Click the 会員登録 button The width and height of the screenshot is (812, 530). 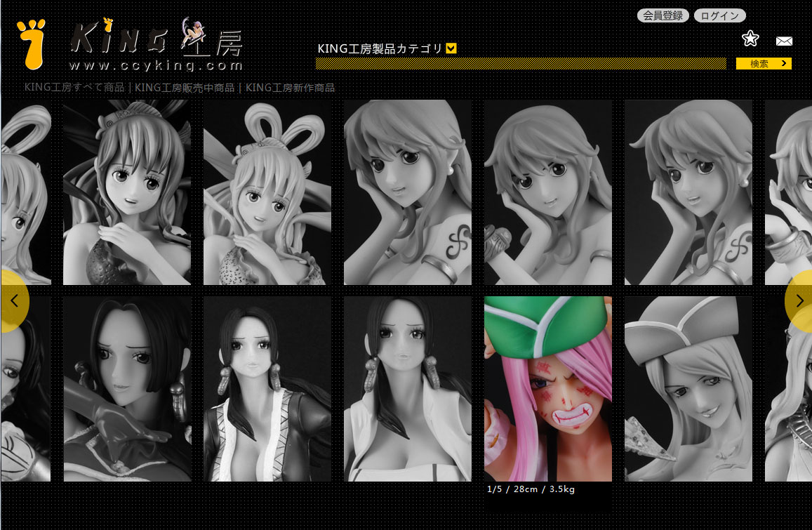tap(663, 15)
